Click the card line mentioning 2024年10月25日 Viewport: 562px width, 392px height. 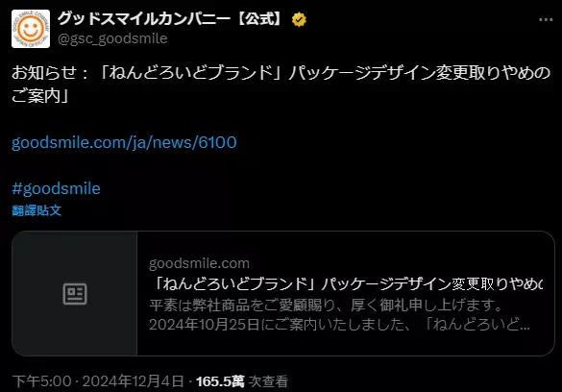[339, 325]
